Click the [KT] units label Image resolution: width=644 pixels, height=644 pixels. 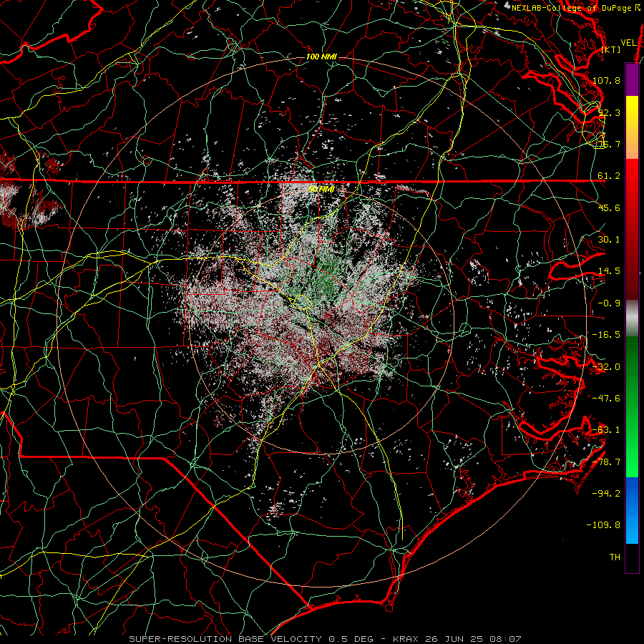(611, 49)
